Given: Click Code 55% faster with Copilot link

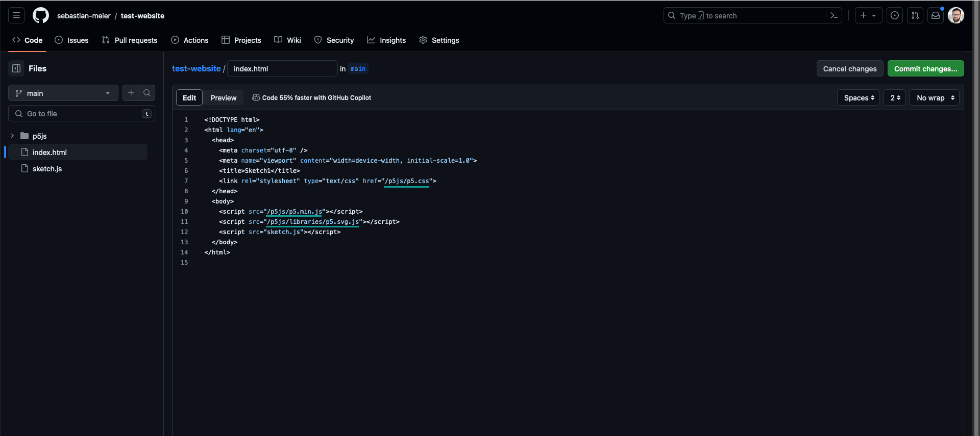Looking at the screenshot, I should click(312, 97).
